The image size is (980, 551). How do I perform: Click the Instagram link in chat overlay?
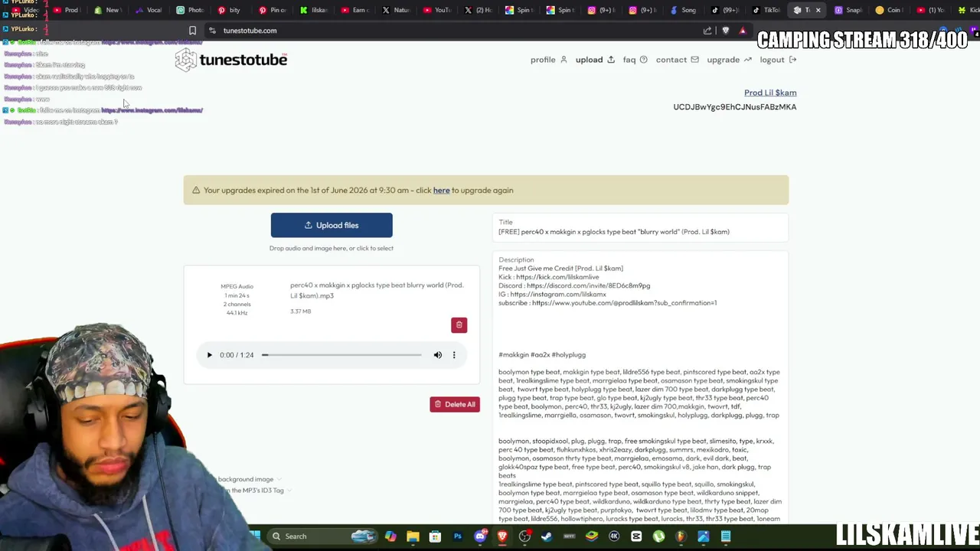152,110
